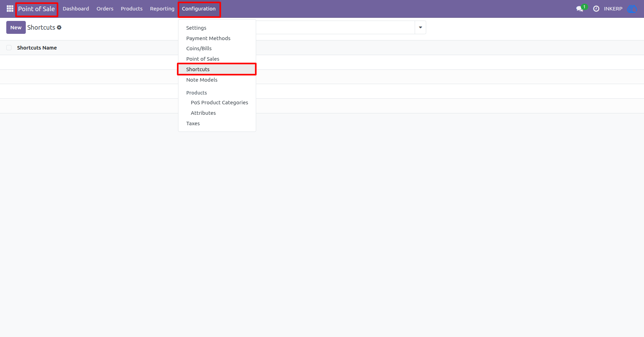The width and height of the screenshot is (644, 337).
Task: Sort by Shortcuts Name column header
Action: click(37, 48)
